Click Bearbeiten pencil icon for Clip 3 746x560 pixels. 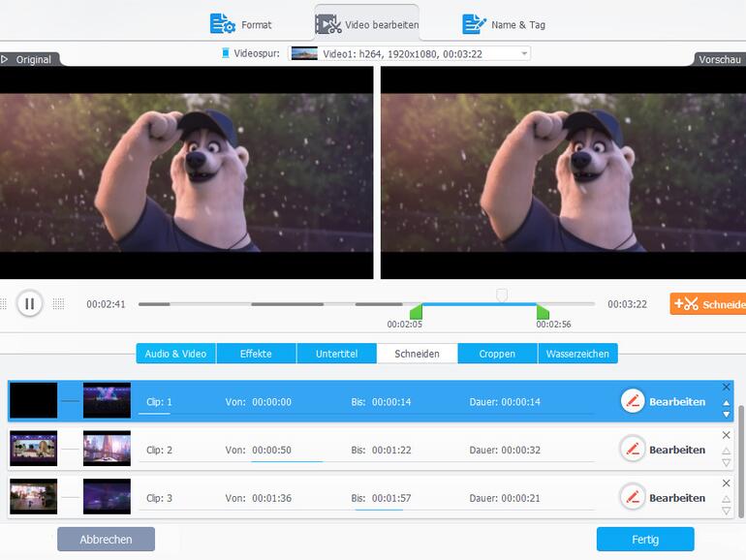(x=633, y=497)
